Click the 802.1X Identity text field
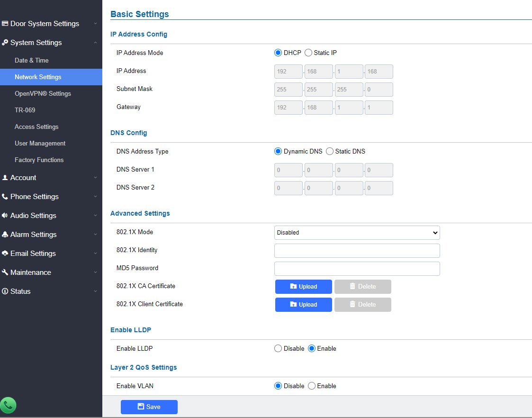 [x=357, y=251]
